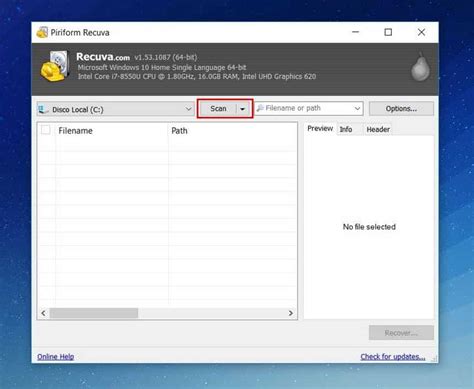Click the Recuva title bar app icon
This screenshot has width=474, height=389.
coord(42,32)
